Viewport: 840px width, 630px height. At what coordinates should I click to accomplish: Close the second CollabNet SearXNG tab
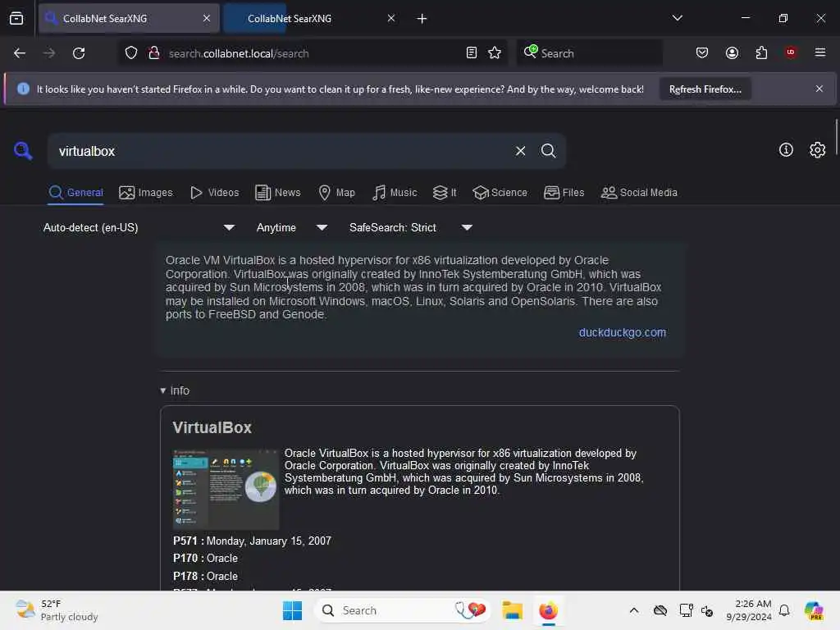point(391,18)
